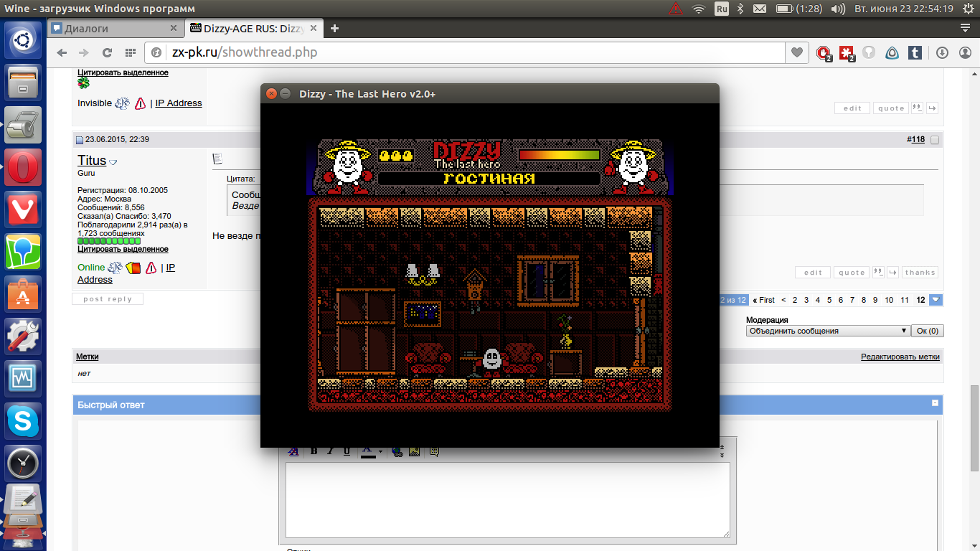Open page navigation dropdown after page 12
The width and height of the screenshot is (980, 551).
pos(936,300)
